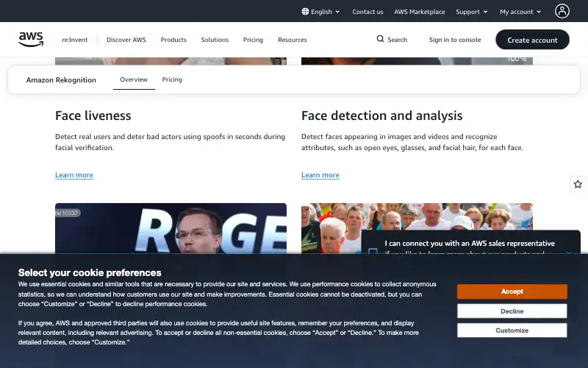Click the magnifier Search icon
The width and height of the screenshot is (588, 368).
pyautogui.click(x=380, y=39)
